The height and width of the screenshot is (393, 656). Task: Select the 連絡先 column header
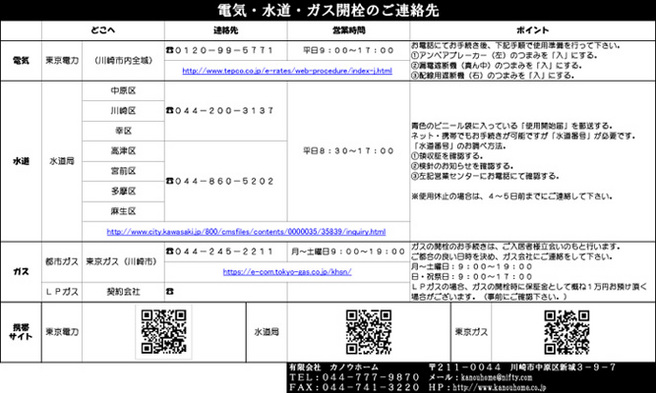tap(226, 30)
